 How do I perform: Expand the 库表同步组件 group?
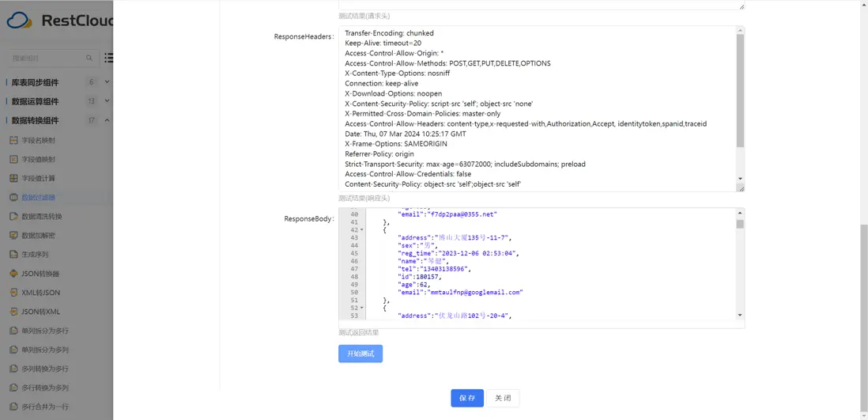tap(107, 82)
